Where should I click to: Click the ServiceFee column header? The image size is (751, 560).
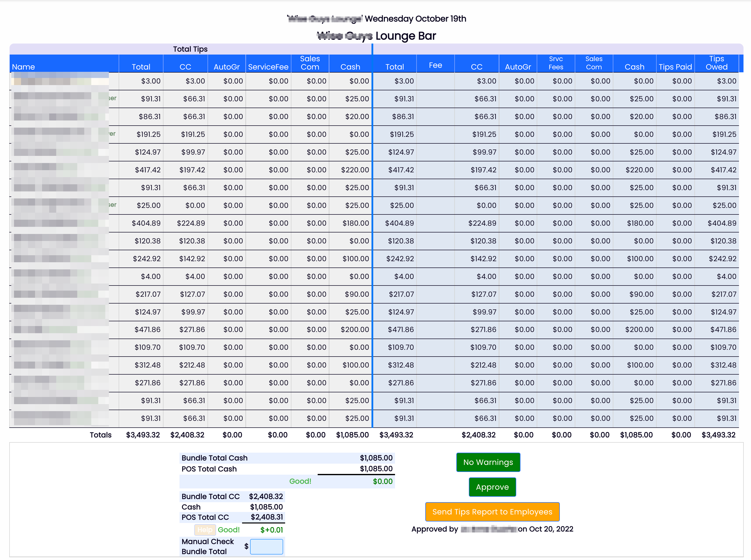(268, 67)
